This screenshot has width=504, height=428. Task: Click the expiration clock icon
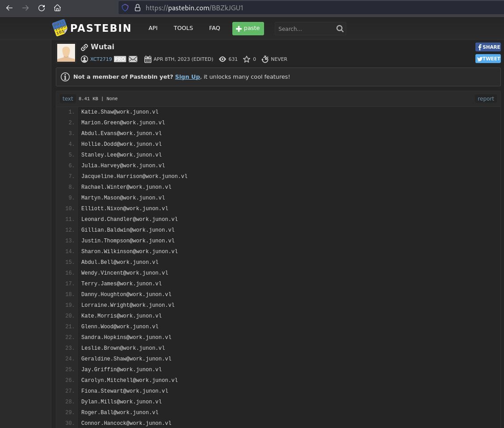(x=265, y=59)
